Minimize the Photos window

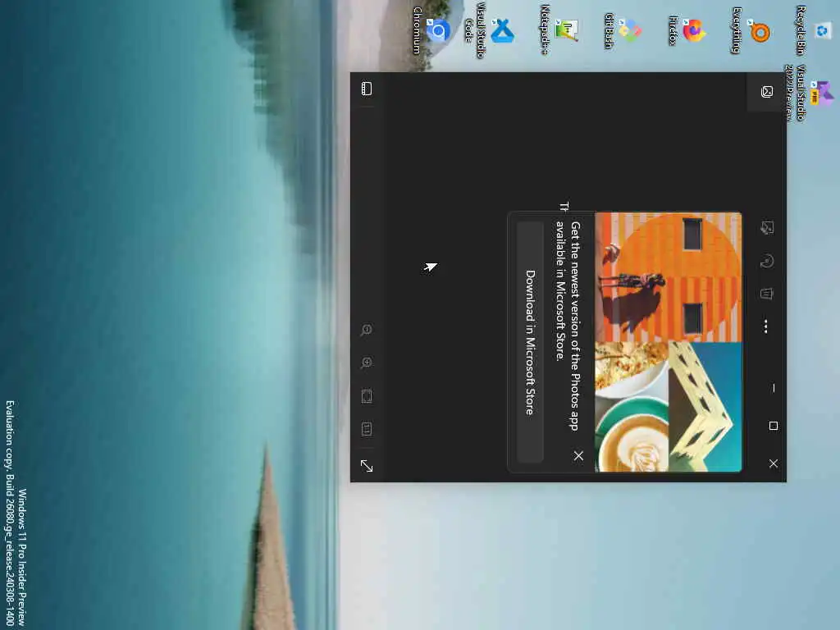tap(773, 388)
